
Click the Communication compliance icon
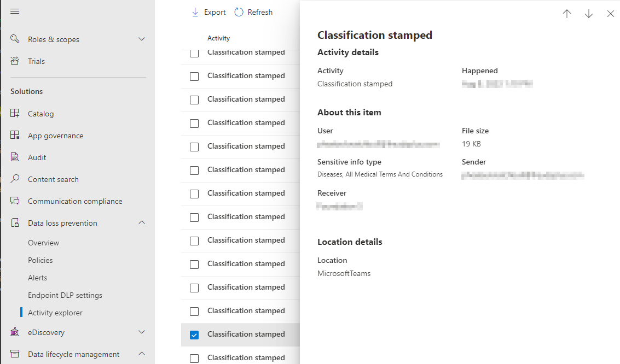pos(15,201)
